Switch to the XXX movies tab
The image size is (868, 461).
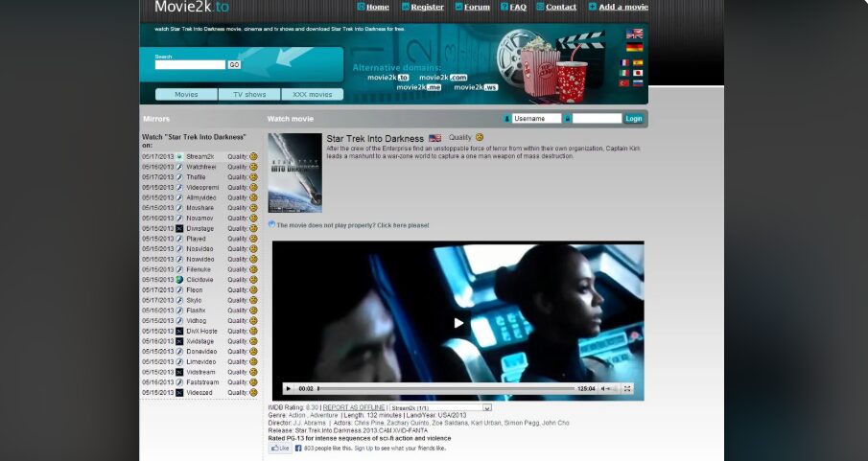pyautogui.click(x=313, y=95)
